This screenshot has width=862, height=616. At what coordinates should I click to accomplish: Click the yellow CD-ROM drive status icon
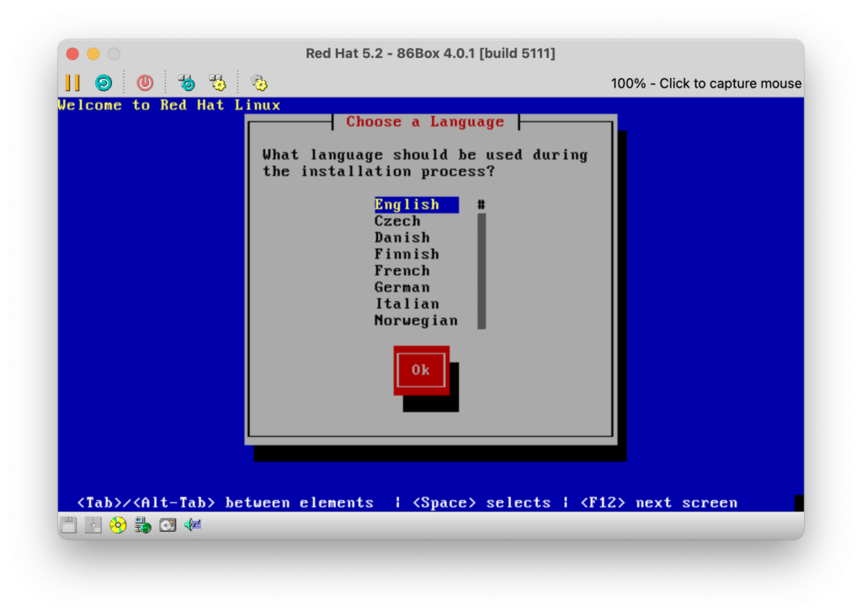(118, 525)
